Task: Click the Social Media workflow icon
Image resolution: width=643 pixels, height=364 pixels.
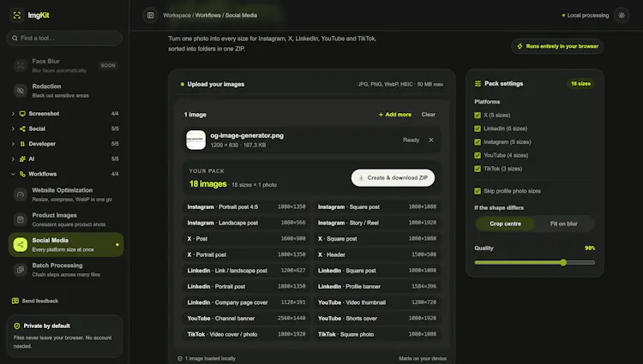Action: click(x=20, y=244)
